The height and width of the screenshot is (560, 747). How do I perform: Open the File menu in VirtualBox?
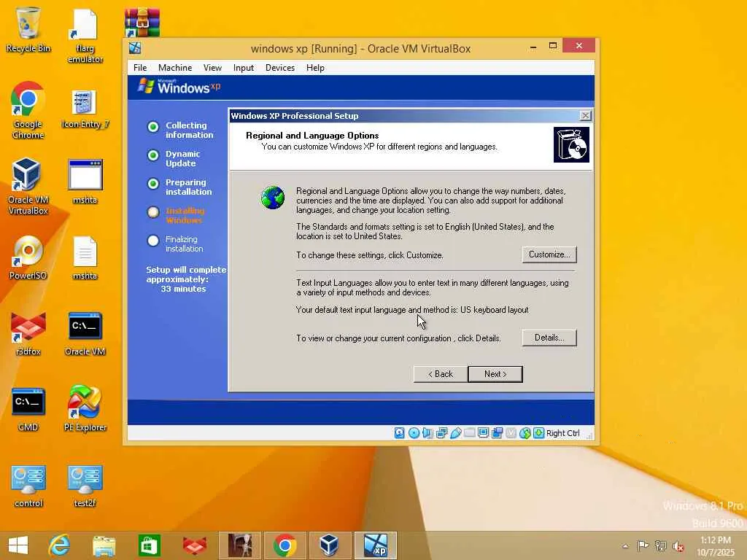(140, 68)
